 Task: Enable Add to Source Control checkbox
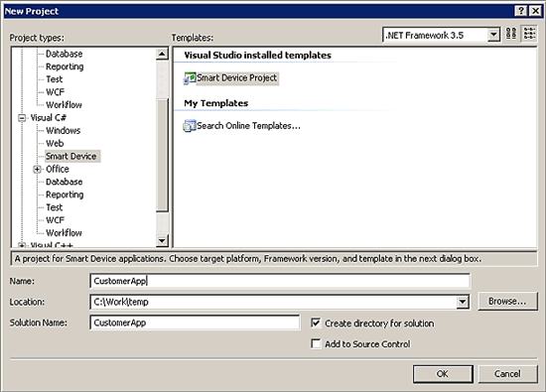tap(316, 344)
